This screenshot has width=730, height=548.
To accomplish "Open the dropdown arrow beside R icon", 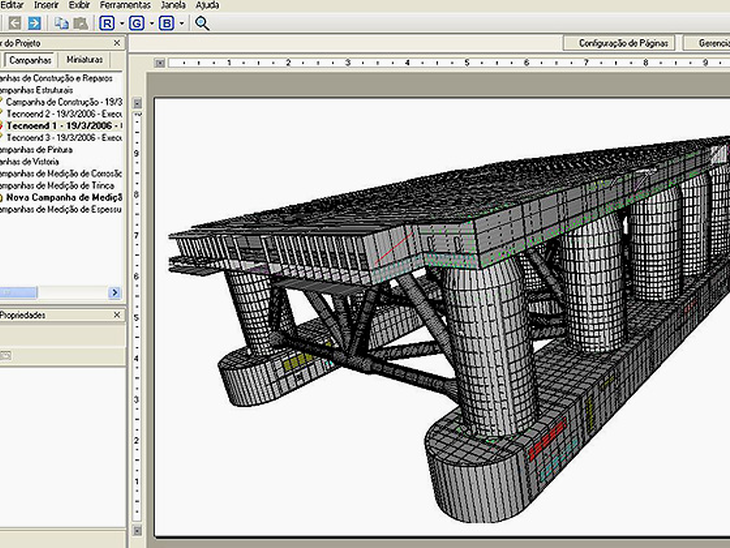I will (x=122, y=22).
